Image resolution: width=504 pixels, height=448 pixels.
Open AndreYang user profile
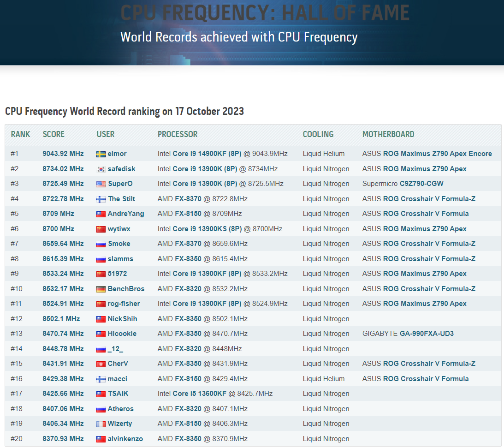(126, 214)
